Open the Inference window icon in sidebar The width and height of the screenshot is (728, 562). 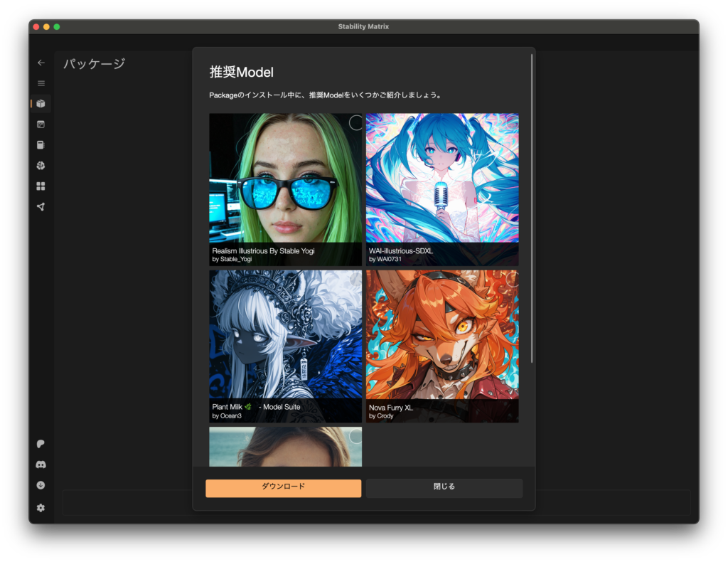[41, 124]
